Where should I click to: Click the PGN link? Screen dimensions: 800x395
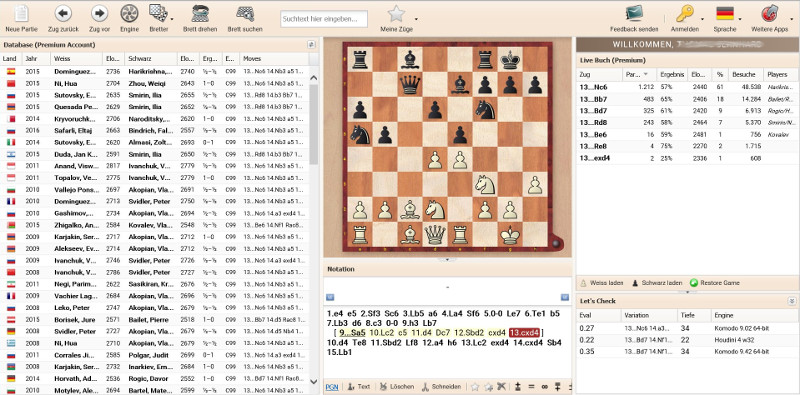coord(331,387)
